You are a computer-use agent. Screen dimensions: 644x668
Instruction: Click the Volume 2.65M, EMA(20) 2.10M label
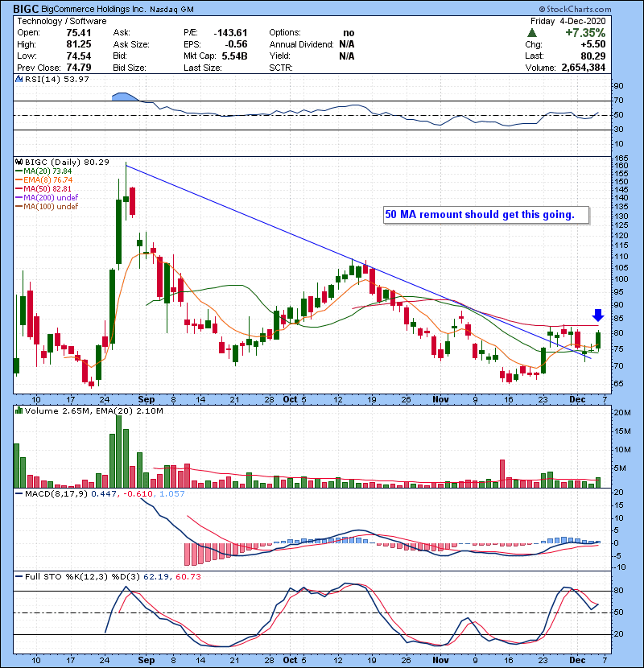coord(93,411)
